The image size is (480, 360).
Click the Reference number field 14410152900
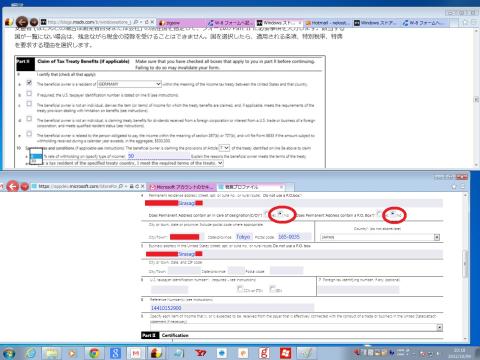click(232, 308)
